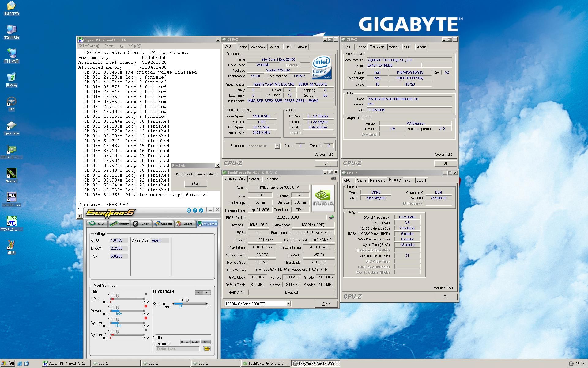This screenshot has height=368, width=588.
Task: Browse alert sound with the folder icon
Action: [x=207, y=349]
